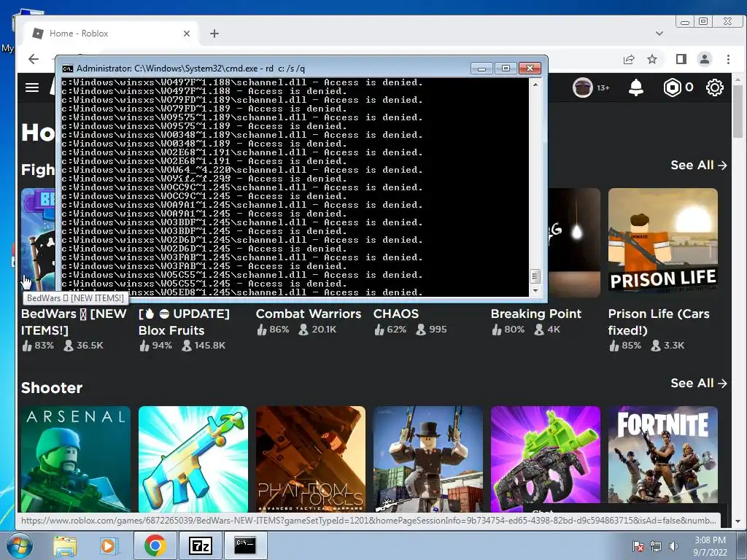The image size is (747, 560).
Task: Click the cmd scrollbar down arrow
Action: (535, 290)
